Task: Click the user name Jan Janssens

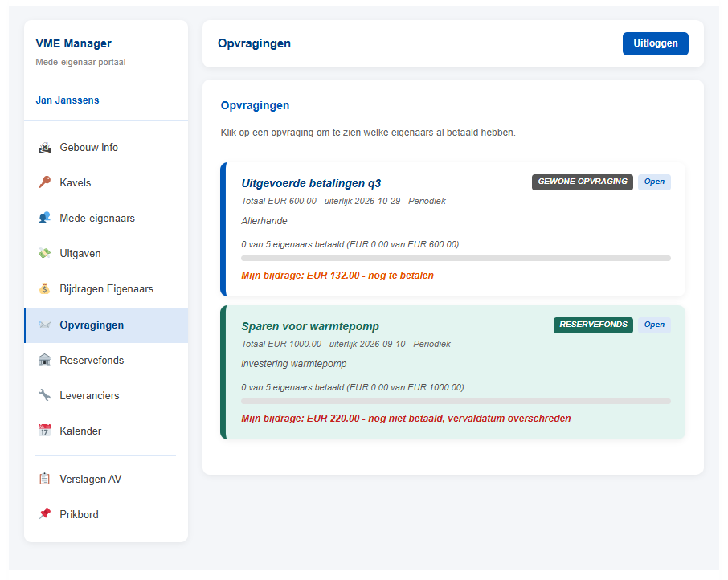Action: click(x=67, y=100)
